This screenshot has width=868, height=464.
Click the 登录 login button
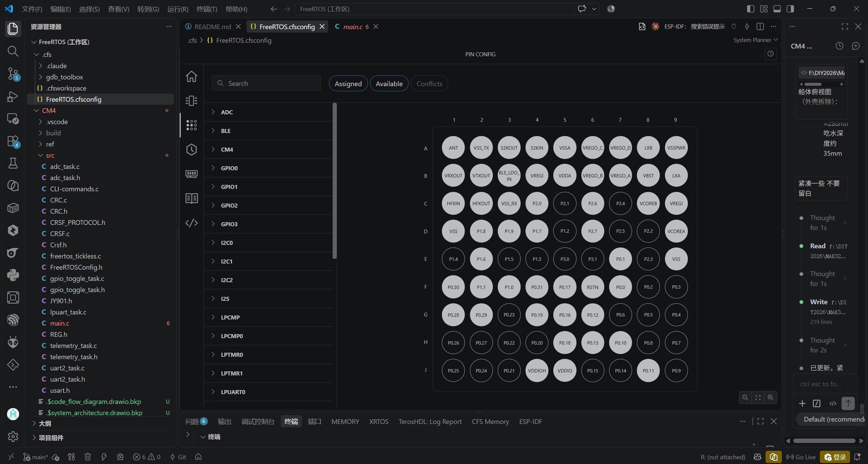(835, 457)
